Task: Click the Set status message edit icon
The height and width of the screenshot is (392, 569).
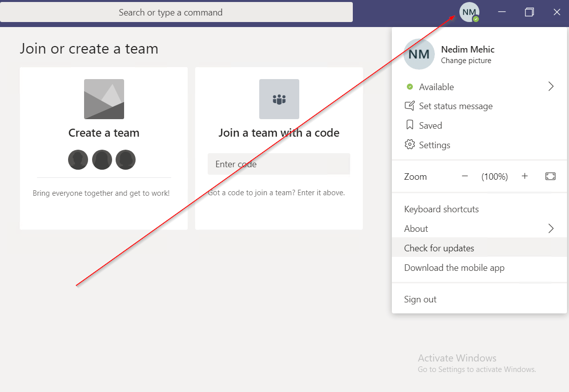Action: click(x=409, y=106)
